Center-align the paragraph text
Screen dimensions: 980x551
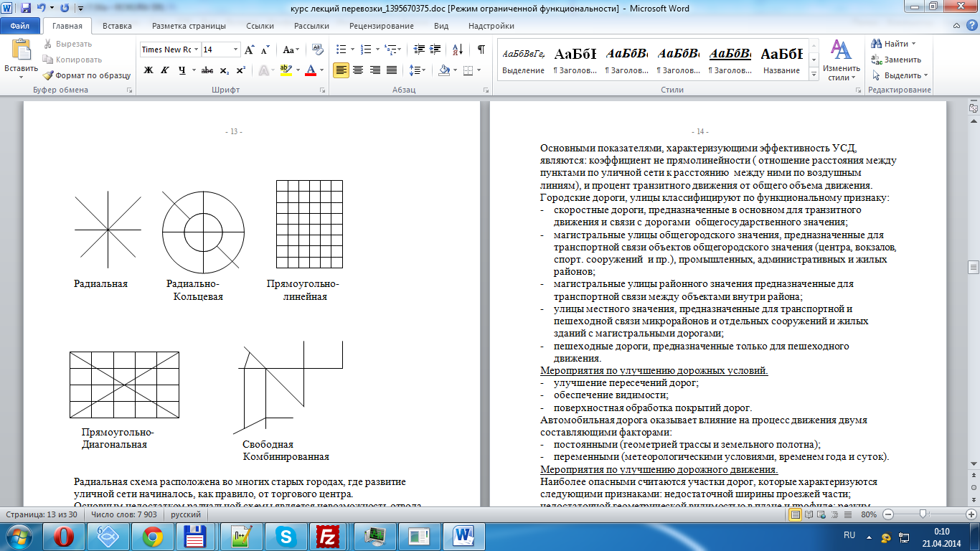(358, 70)
